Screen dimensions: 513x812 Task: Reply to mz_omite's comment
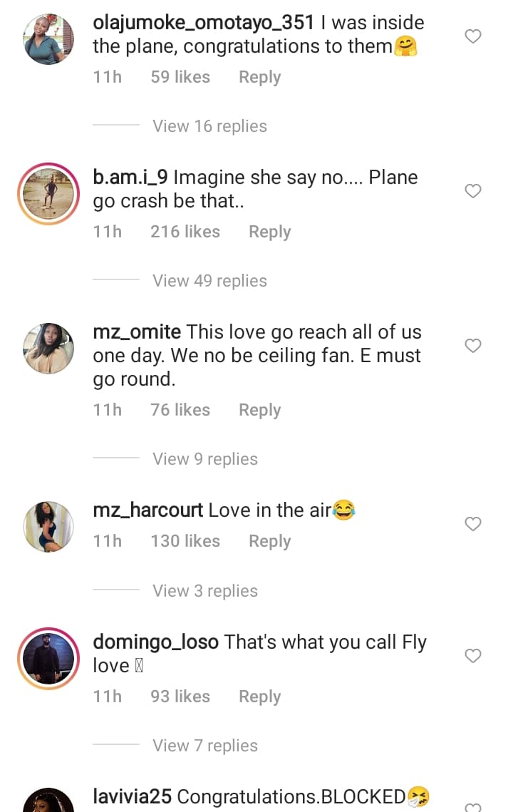[259, 410]
